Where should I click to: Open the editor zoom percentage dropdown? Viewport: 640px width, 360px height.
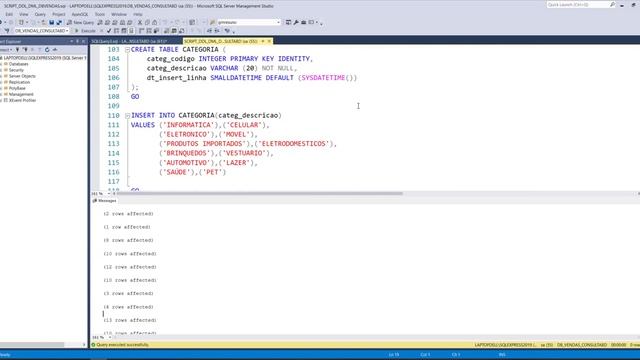coord(109,193)
